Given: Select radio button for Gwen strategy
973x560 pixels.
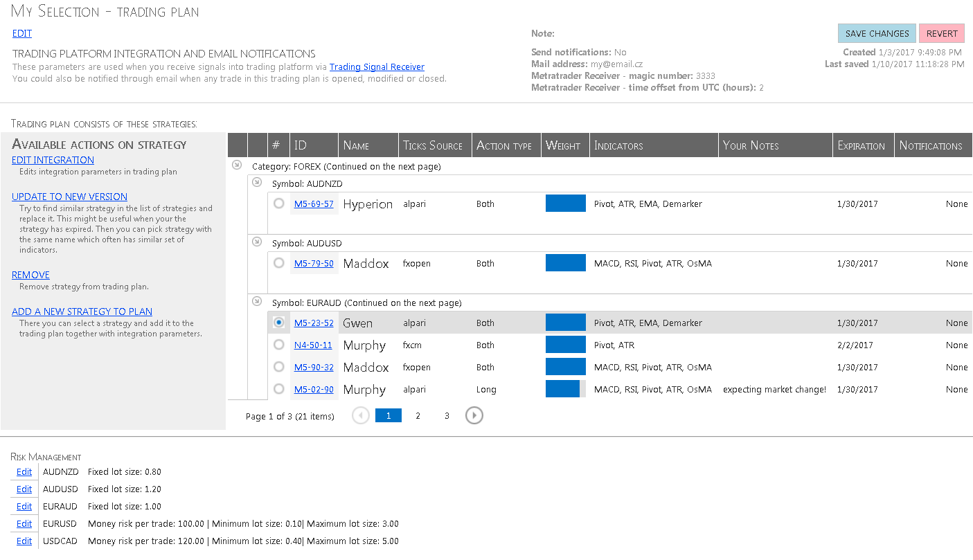Looking at the screenshot, I should pyautogui.click(x=278, y=323).
